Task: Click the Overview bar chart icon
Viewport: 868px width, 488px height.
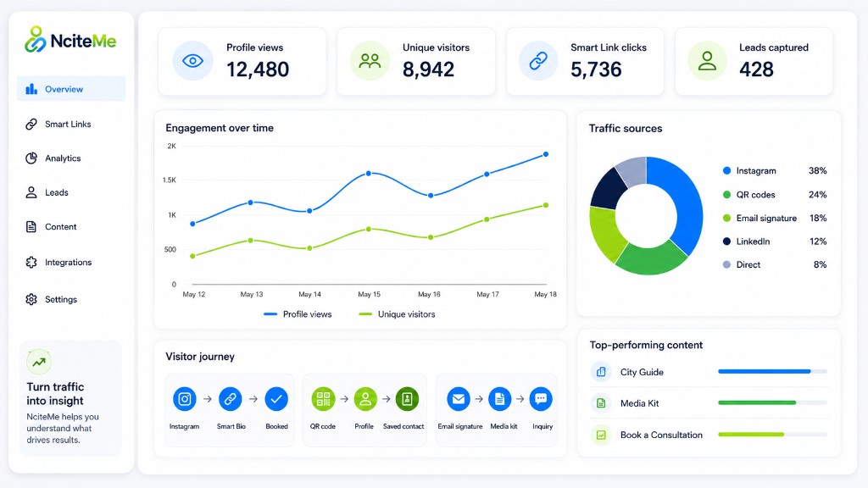Action: click(31, 89)
